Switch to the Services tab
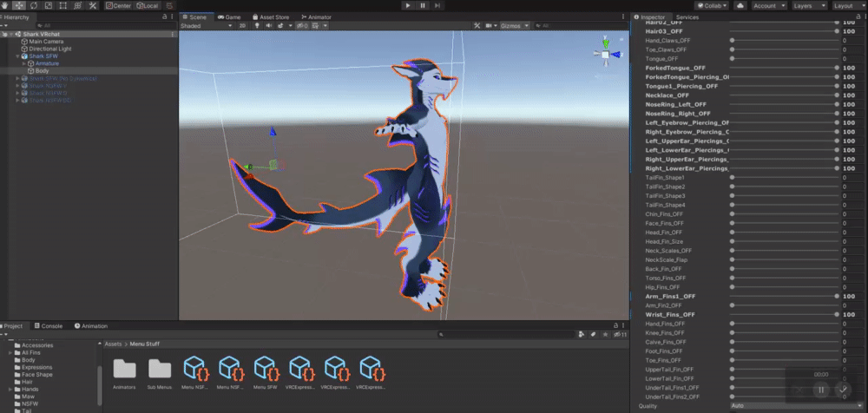 687,17
